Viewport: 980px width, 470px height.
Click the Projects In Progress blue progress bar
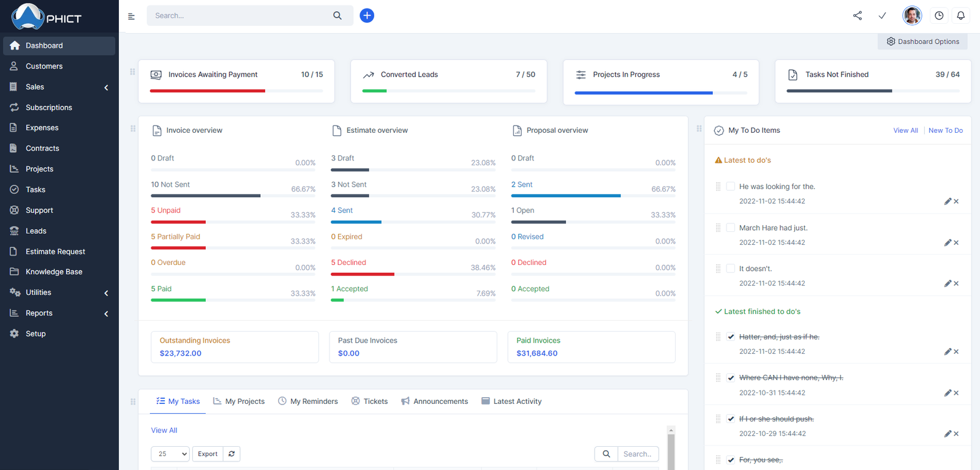coord(644,93)
